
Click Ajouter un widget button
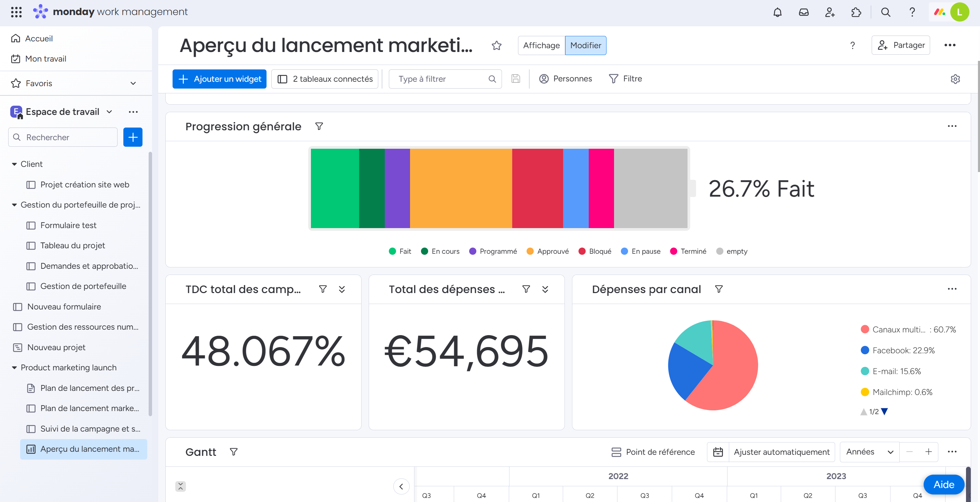click(219, 79)
